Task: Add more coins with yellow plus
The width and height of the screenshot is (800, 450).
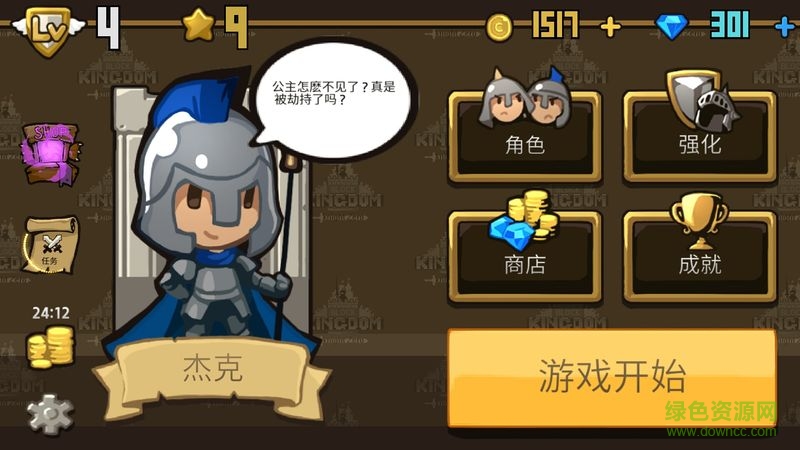Action: coord(611,27)
